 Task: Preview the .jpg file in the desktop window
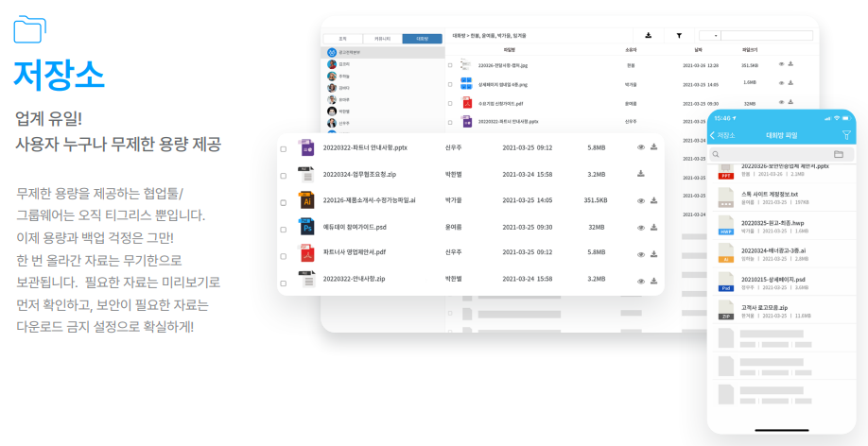(782, 64)
